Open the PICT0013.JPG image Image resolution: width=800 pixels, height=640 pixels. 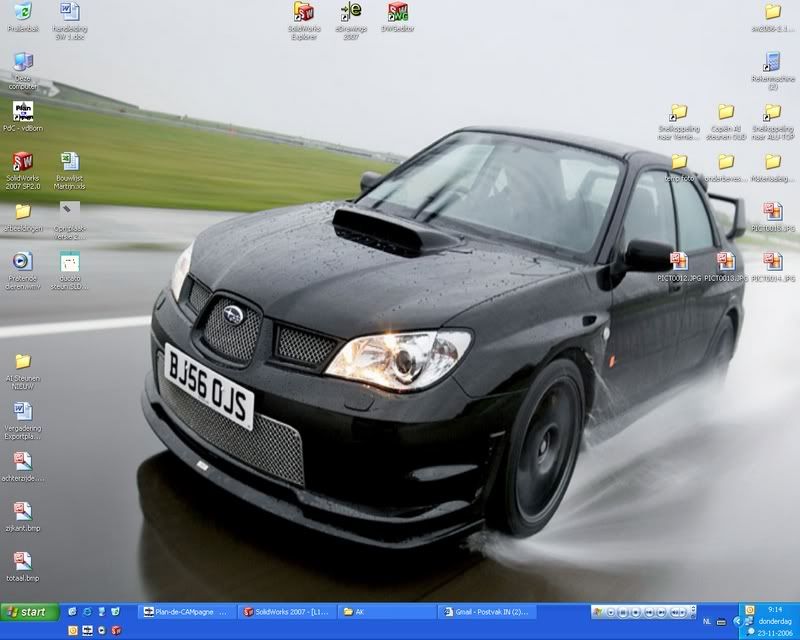[x=726, y=267]
